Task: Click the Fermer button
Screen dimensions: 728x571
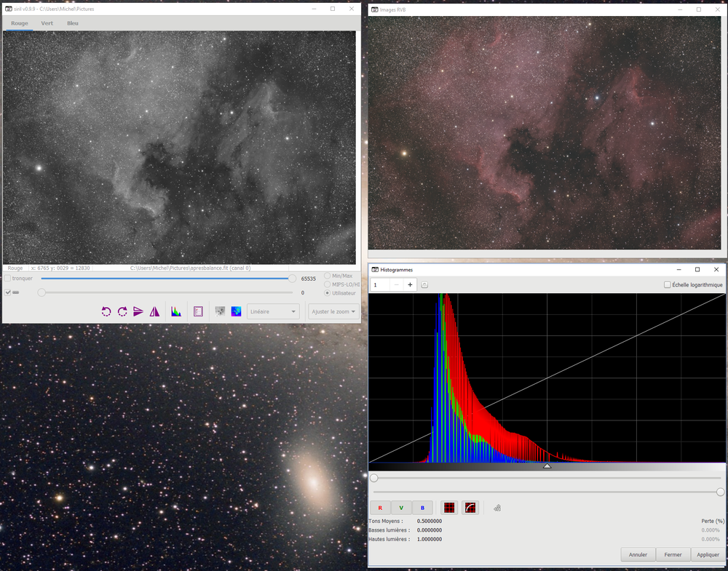Action: [673, 555]
